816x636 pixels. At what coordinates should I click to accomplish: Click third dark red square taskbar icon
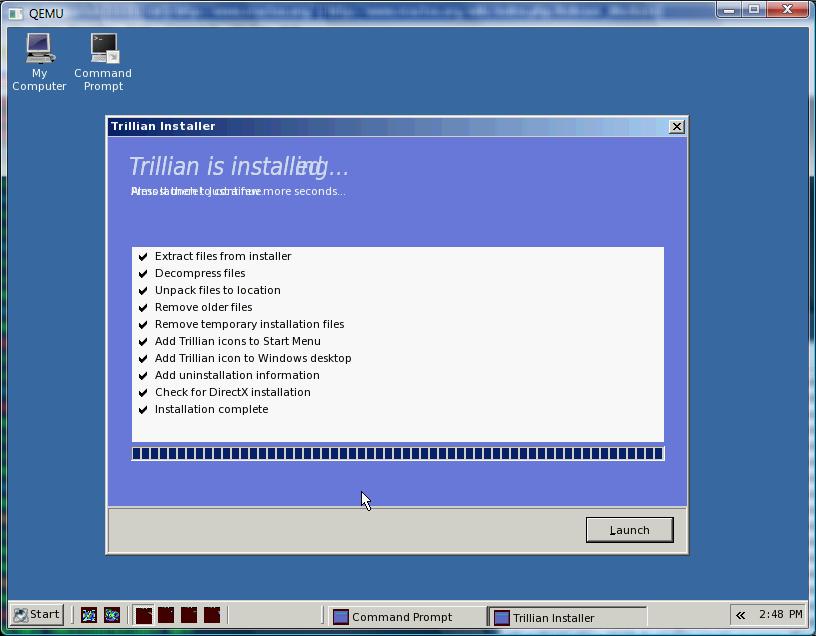click(189, 615)
